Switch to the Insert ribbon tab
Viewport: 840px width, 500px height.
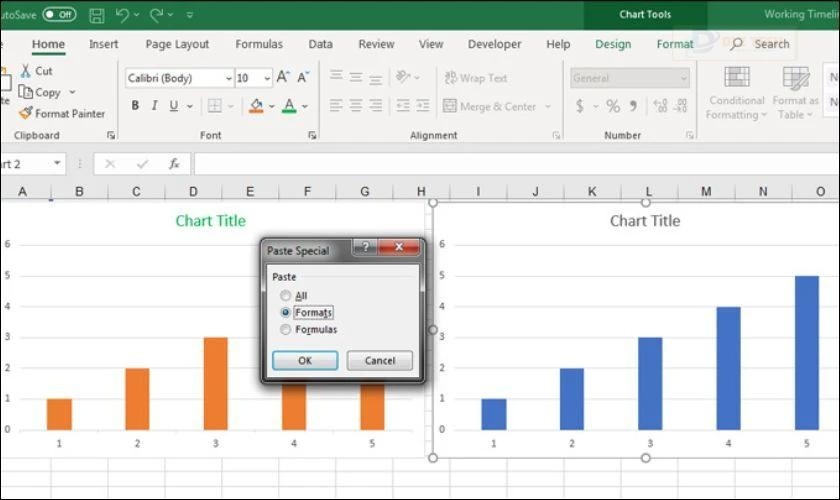103,44
